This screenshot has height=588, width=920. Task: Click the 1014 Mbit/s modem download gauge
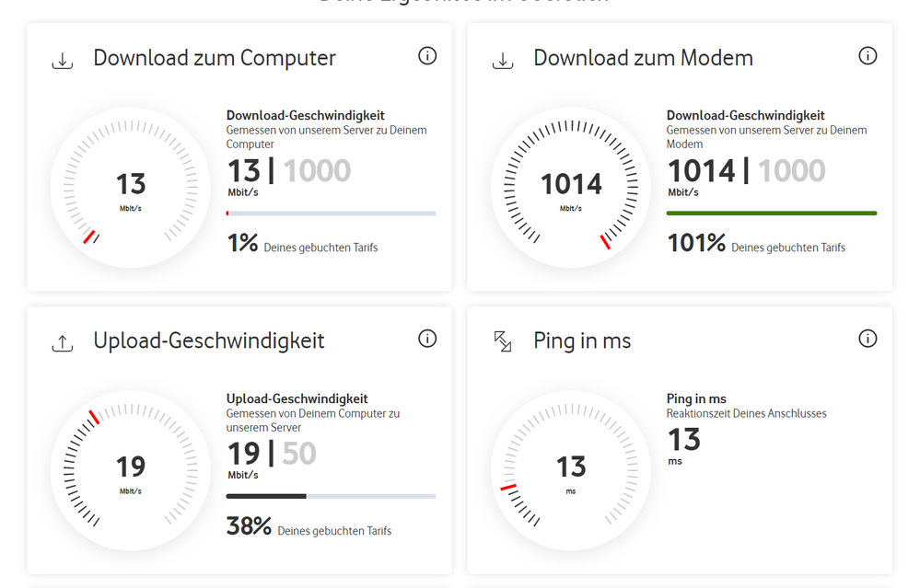coord(571,188)
